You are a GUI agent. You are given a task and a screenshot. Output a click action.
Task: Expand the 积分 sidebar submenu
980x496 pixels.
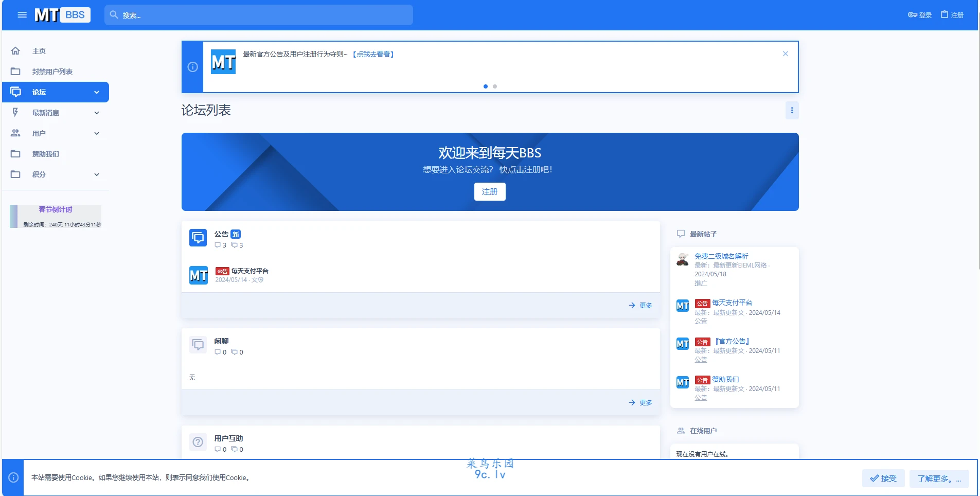click(x=97, y=174)
